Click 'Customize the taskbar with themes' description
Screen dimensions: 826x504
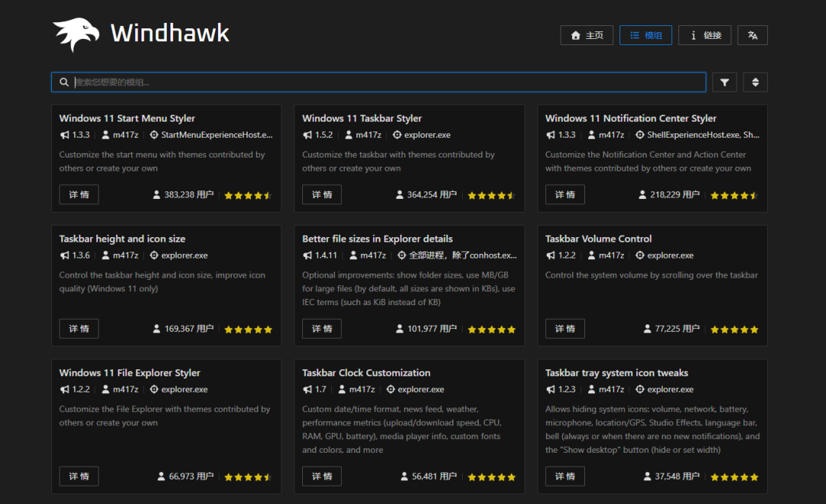point(398,161)
